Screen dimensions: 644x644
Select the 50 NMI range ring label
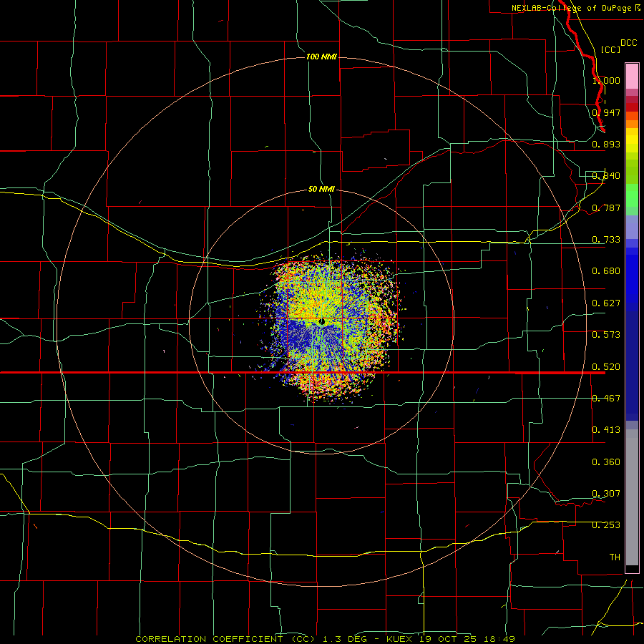tap(321, 189)
